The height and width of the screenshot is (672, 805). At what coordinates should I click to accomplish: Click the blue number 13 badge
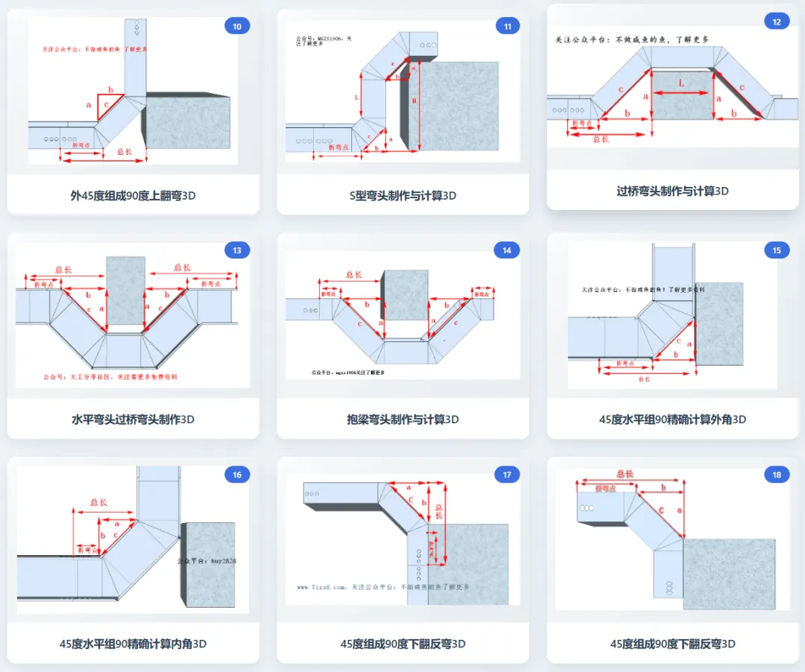click(237, 250)
